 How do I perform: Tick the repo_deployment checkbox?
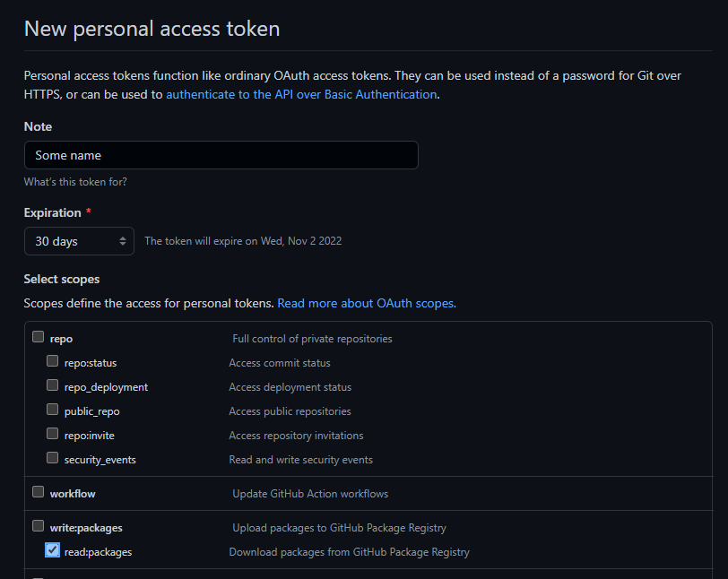pos(53,385)
